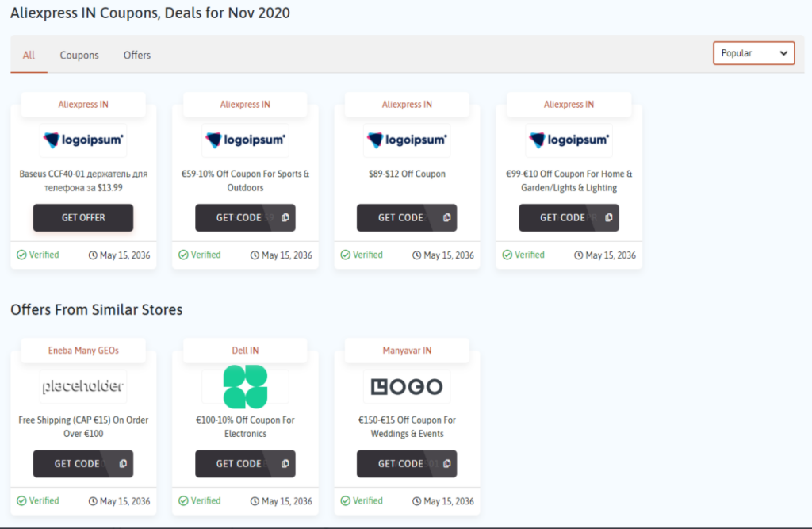Open the Eneba Many GEOs store link
Screen dimensions: 812x529
(82, 351)
